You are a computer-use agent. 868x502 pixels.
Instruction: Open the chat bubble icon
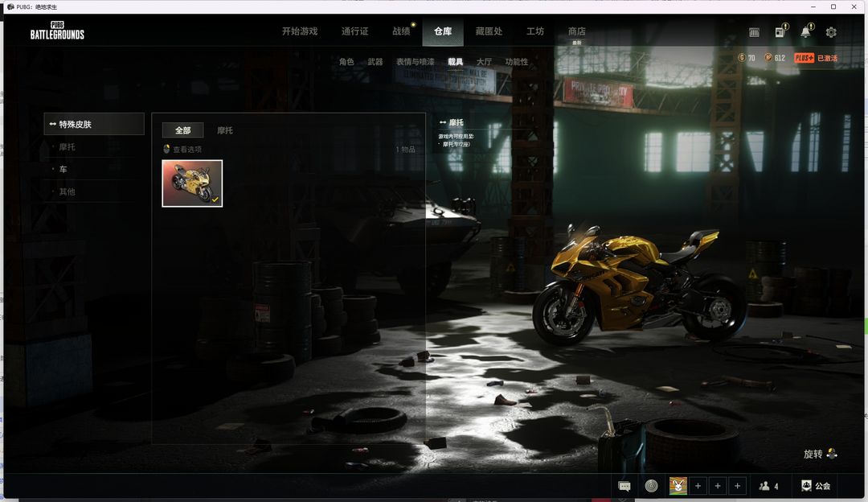pyautogui.click(x=624, y=486)
